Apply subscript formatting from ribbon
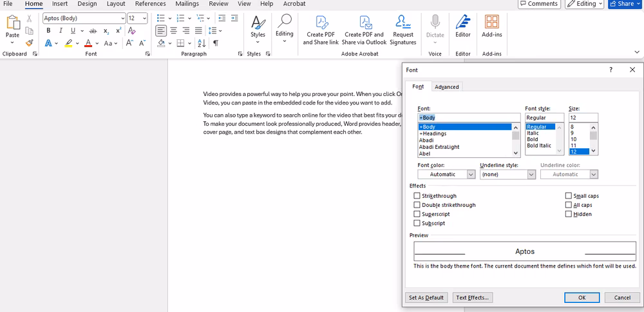 (106, 31)
